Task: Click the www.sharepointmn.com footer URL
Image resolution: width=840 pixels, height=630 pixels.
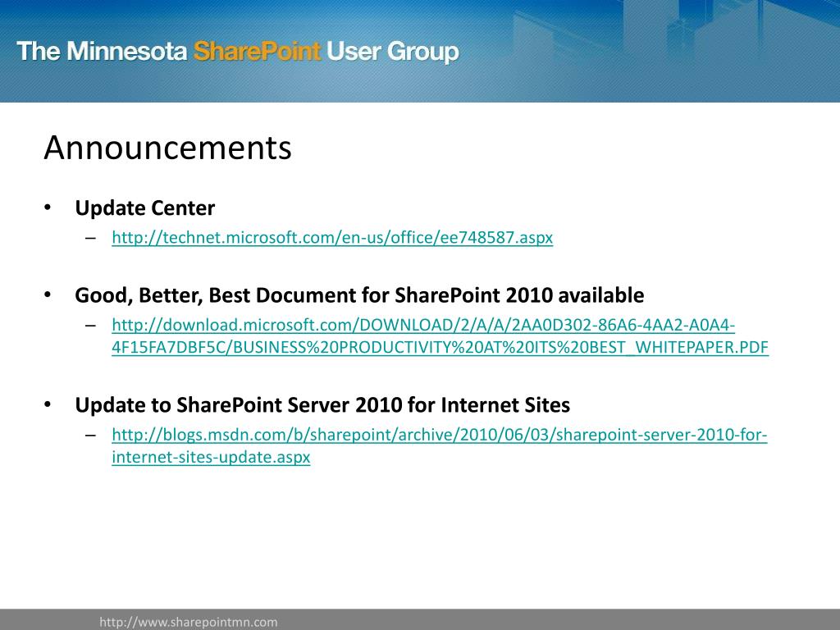Action: tap(189, 622)
